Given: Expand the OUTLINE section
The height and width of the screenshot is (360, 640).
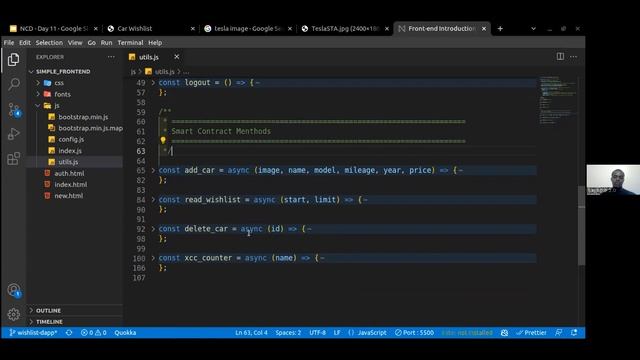Looking at the screenshot, I should point(48,311).
